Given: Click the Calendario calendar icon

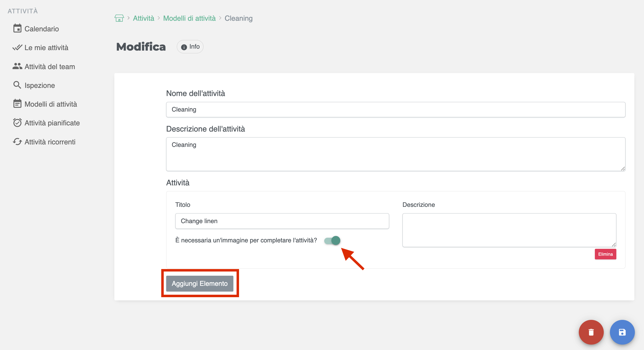Looking at the screenshot, I should 17,28.
